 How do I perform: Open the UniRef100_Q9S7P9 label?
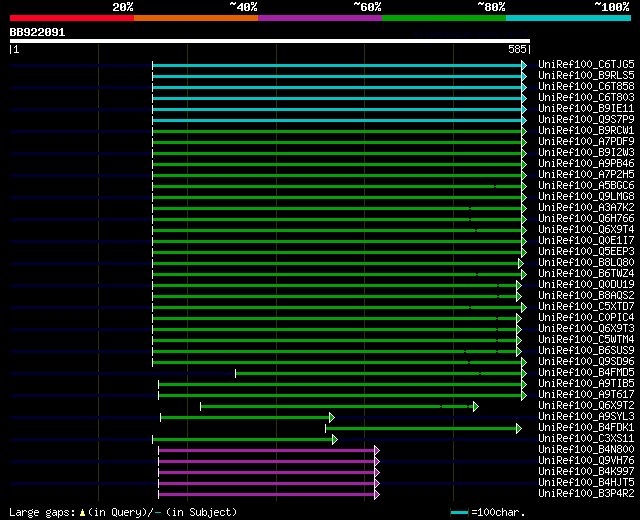[x=586, y=120]
